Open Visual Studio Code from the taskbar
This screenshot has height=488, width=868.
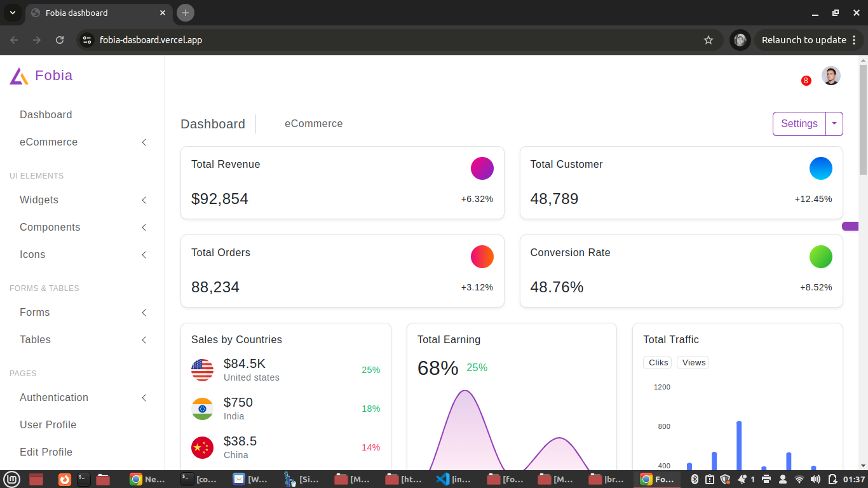444,479
